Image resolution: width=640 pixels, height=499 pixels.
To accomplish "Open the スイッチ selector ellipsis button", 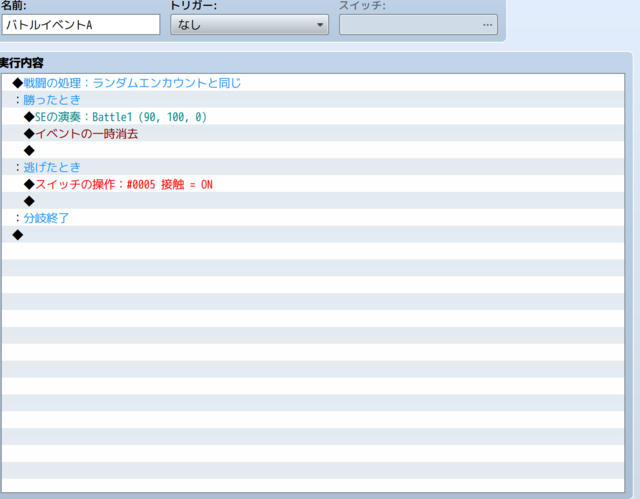I will click(x=487, y=25).
